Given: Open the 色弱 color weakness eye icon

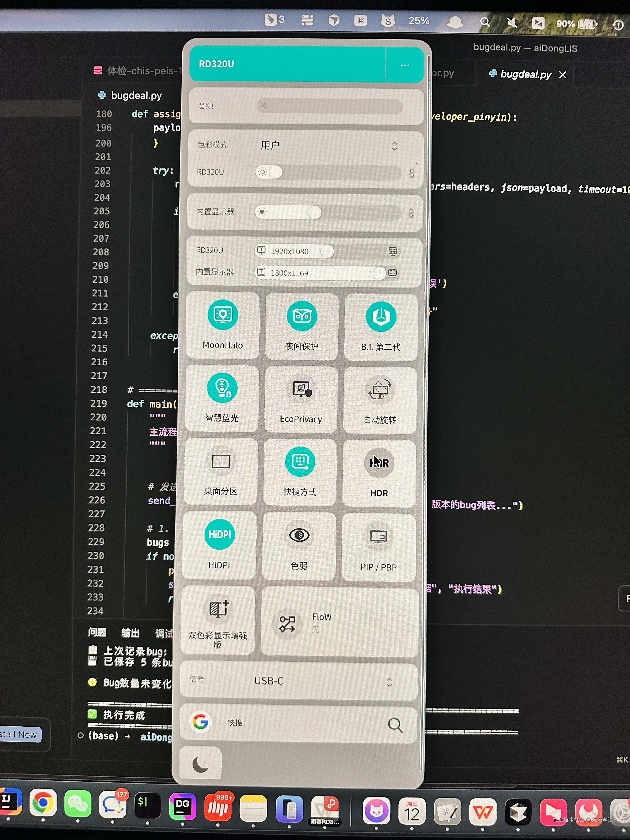Looking at the screenshot, I should tap(299, 535).
